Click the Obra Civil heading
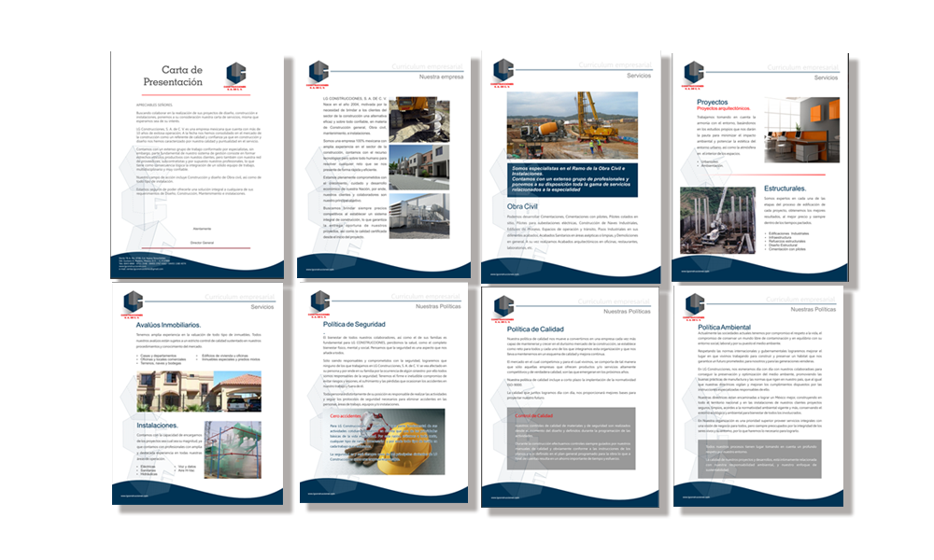Image resolution: width=934 pixels, height=560 pixels. tap(527, 205)
